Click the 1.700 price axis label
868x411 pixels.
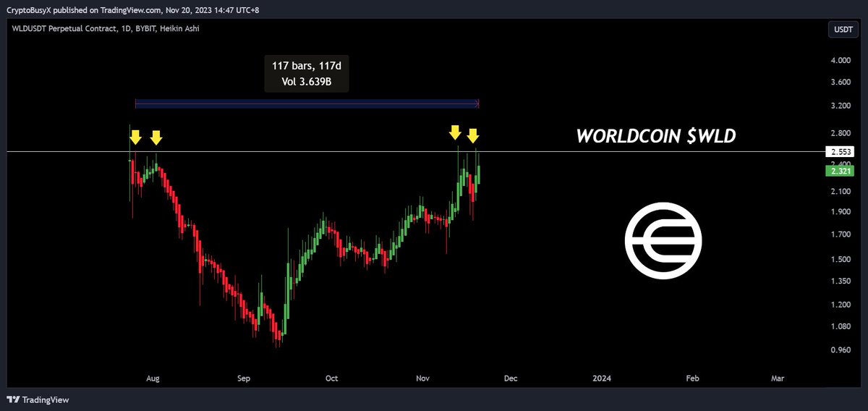(841, 234)
